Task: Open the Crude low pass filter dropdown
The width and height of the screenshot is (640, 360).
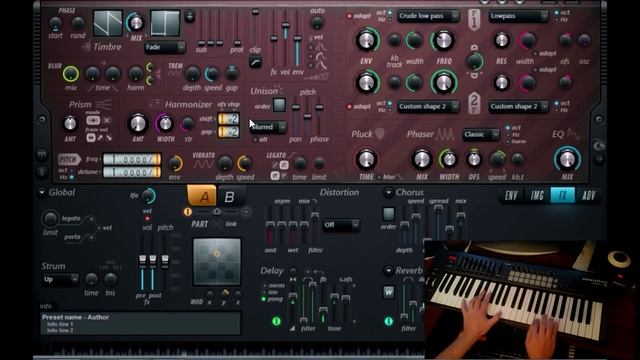Action: [x=428, y=16]
